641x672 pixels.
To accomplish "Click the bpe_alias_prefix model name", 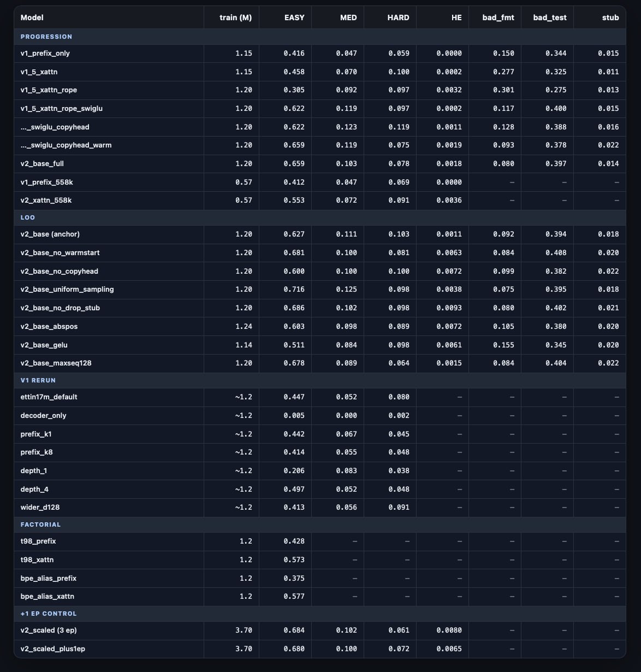I will point(49,578).
